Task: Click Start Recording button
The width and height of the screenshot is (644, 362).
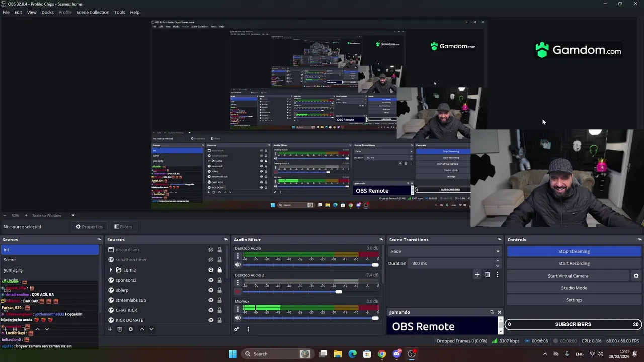Action: 574,263
